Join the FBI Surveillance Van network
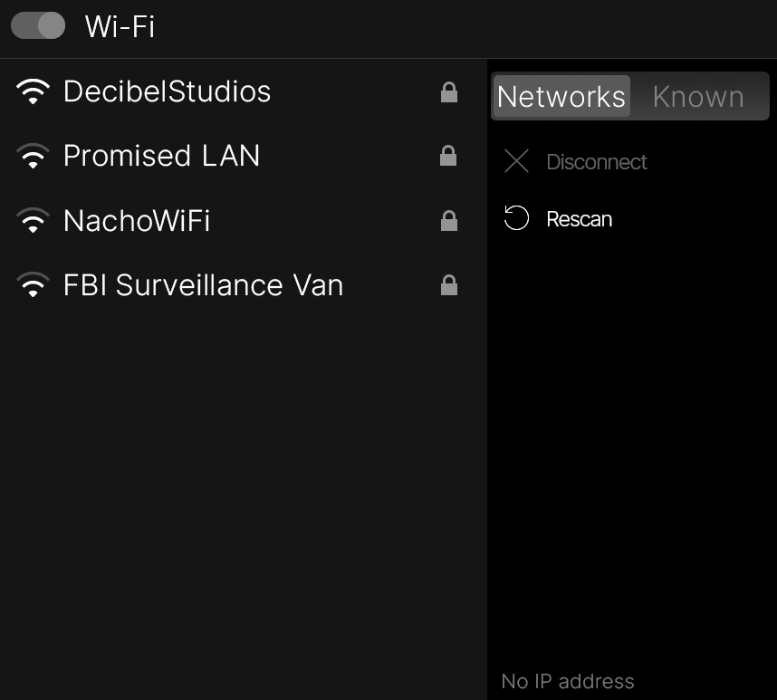The width and height of the screenshot is (777, 700). (203, 286)
